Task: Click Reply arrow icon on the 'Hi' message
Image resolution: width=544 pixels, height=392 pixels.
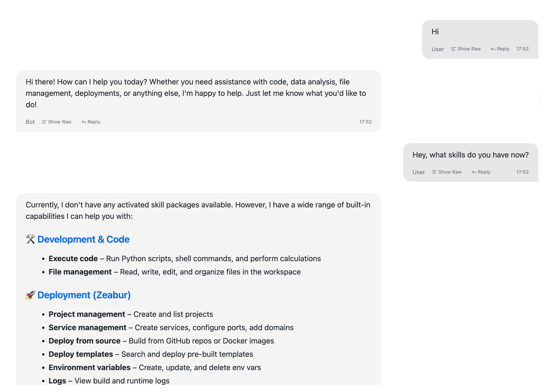Action: 493,49
